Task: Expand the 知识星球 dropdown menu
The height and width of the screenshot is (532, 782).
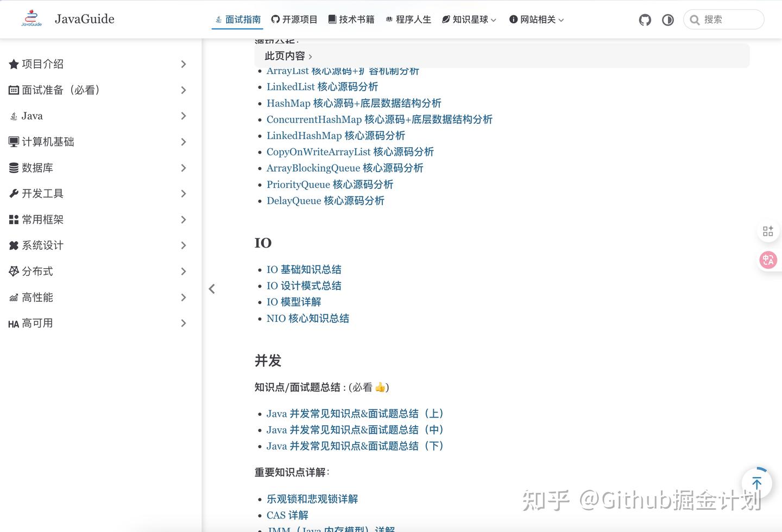Action: coord(468,20)
